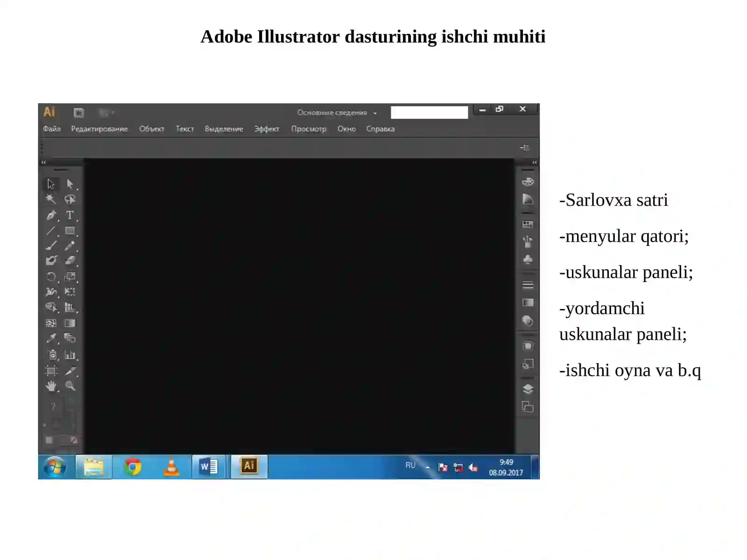Open the Справка menu
Image resolution: width=747 pixels, height=560 pixels.
[381, 129]
